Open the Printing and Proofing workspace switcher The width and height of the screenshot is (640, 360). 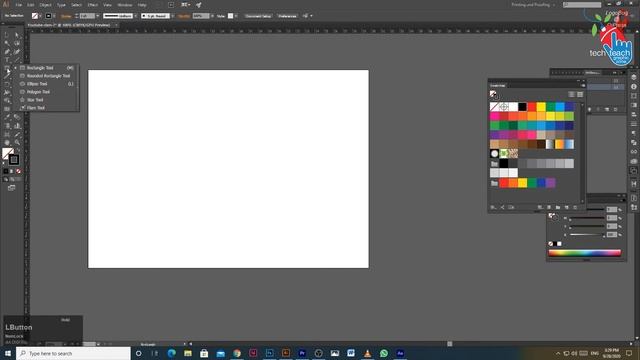click(x=533, y=5)
